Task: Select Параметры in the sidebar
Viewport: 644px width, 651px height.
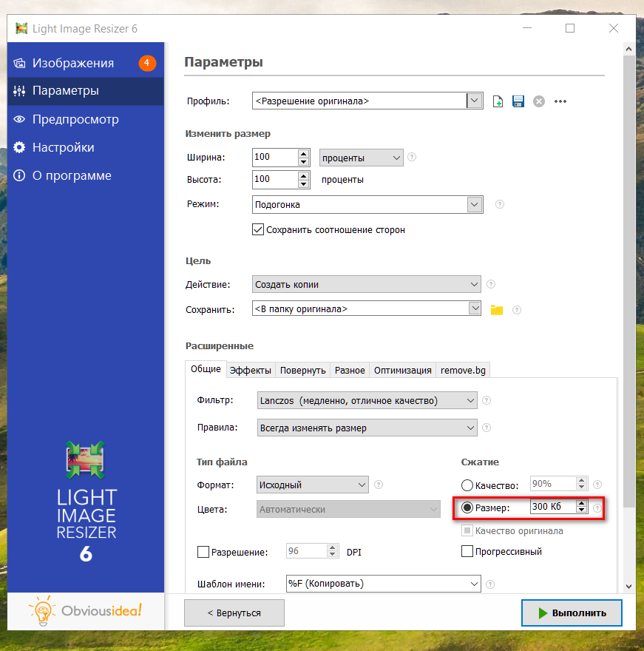Action: (x=86, y=91)
